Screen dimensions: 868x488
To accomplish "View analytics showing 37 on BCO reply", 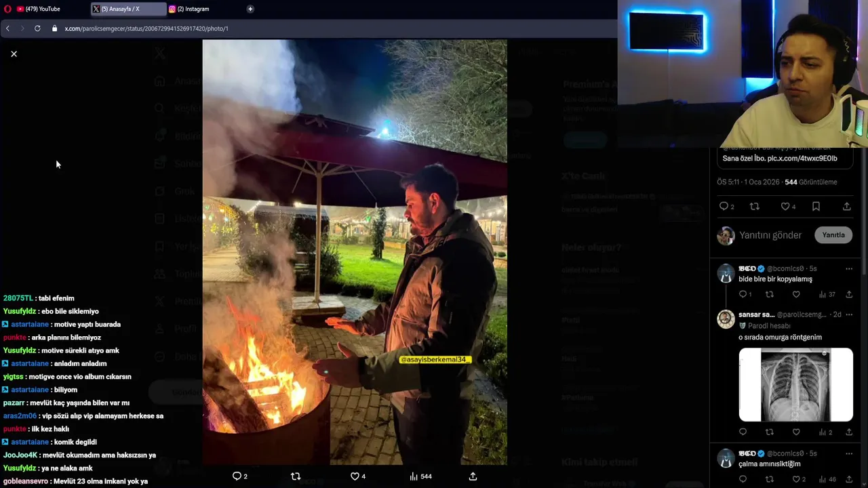I will [827, 294].
